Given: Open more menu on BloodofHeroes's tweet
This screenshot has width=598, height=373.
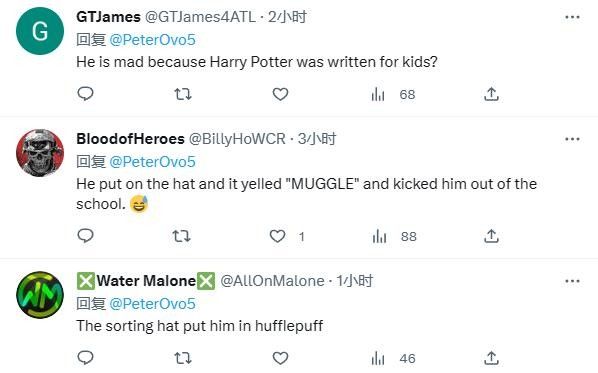Looking at the screenshot, I should click(572, 139).
